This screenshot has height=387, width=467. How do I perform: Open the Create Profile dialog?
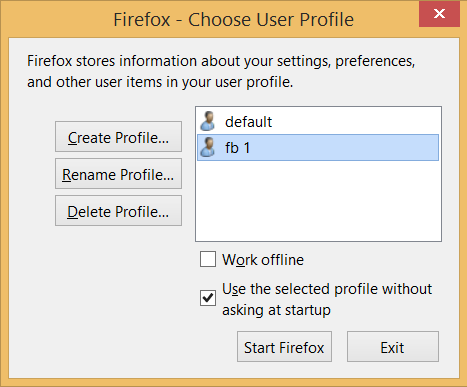[118, 137]
